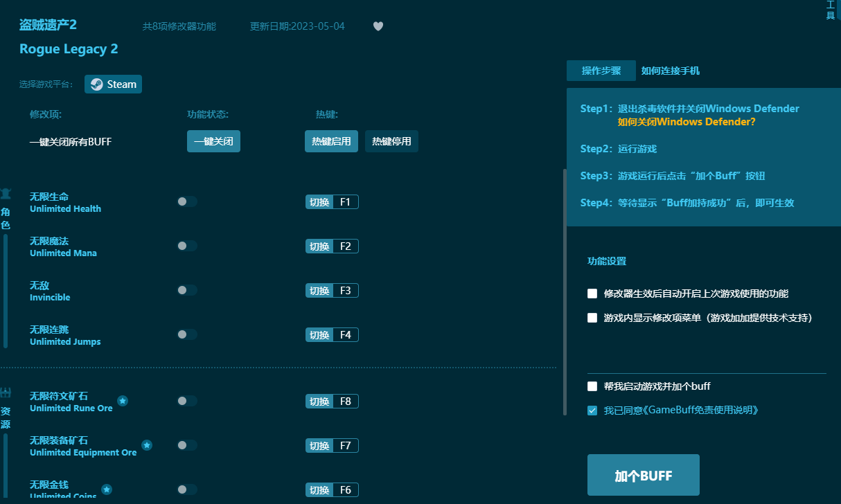Enable the Unlimited Rune Ore switch
The image size is (841, 504).
[x=187, y=401]
